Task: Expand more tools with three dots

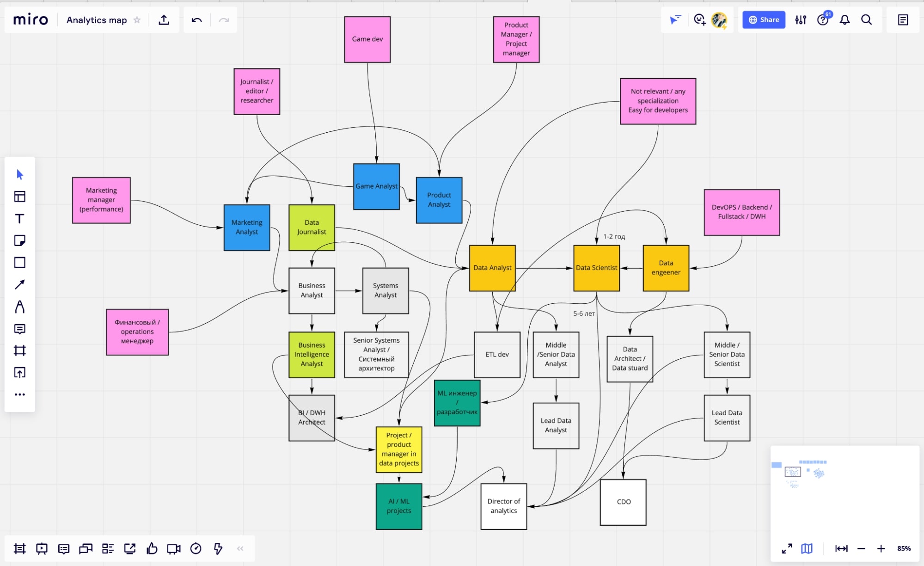Action: (19, 394)
